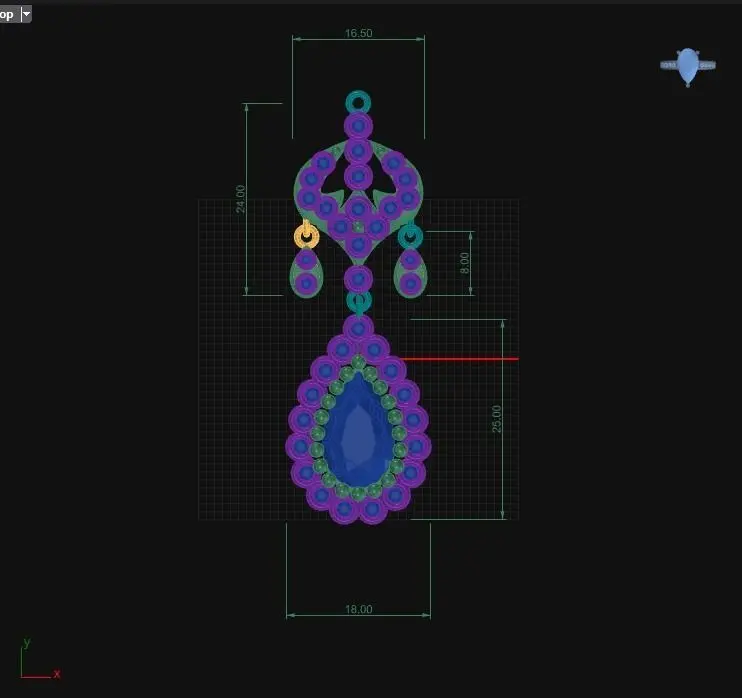
Task: Select the teal bail ring at top
Action: 358,102
